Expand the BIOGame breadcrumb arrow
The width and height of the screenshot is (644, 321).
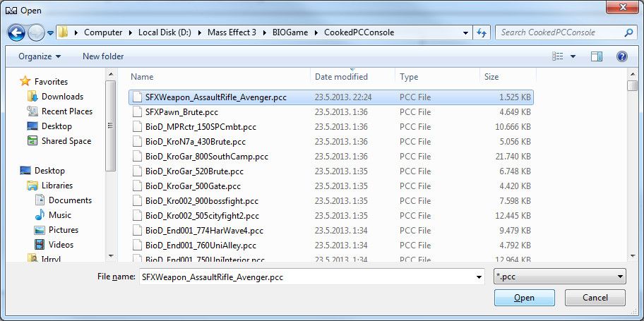[316, 32]
